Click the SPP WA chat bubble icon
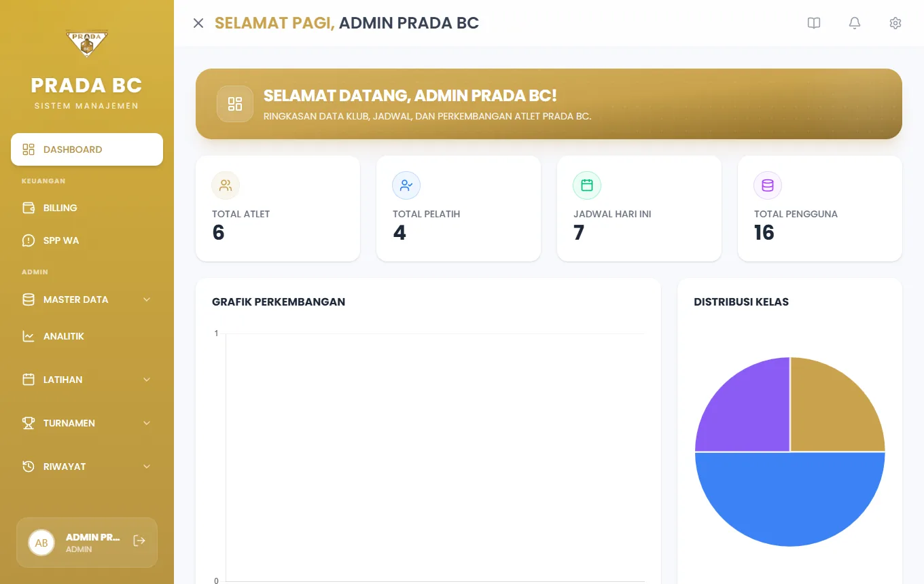 pyautogui.click(x=29, y=240)
